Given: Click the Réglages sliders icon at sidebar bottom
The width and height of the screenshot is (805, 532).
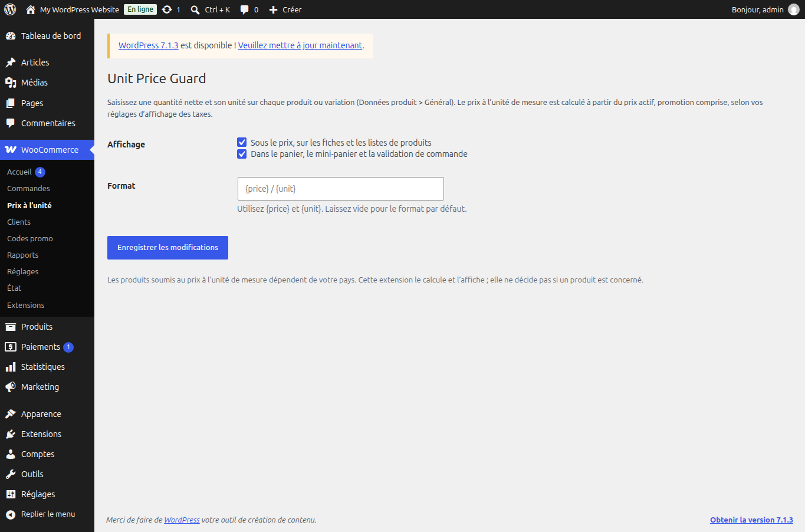Looking at the screenshot, I should (x=11, y=494).
